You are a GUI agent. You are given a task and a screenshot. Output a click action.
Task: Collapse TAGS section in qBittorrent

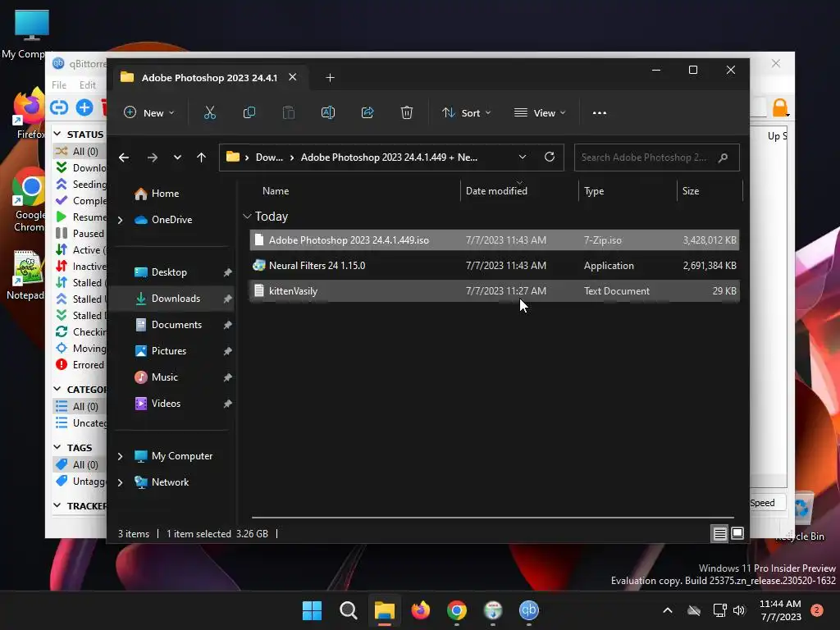tap(57, 447)
